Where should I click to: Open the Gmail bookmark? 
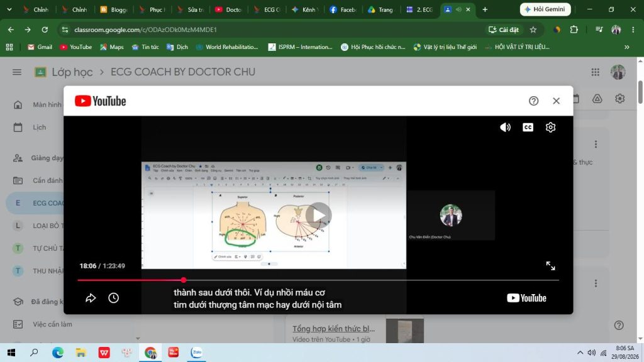[x=40, y=47]
